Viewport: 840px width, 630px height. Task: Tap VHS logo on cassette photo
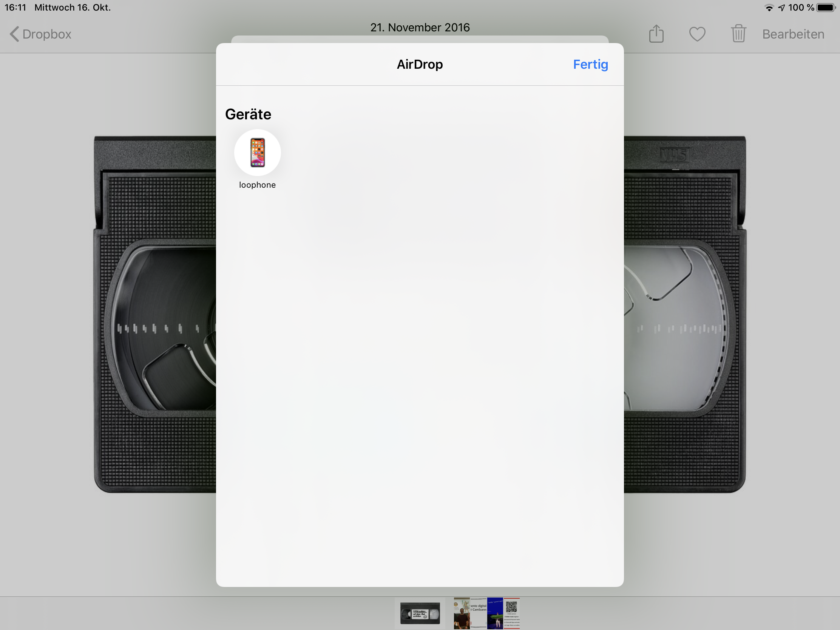675,155
